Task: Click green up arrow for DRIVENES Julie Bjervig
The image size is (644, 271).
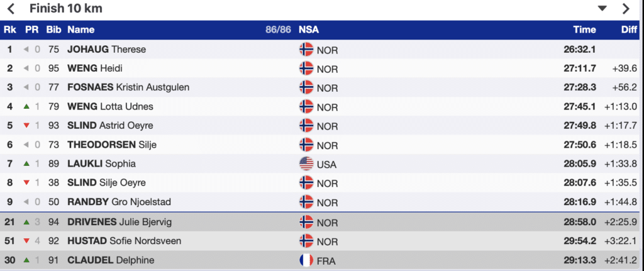Action: (x=26, y=222)
